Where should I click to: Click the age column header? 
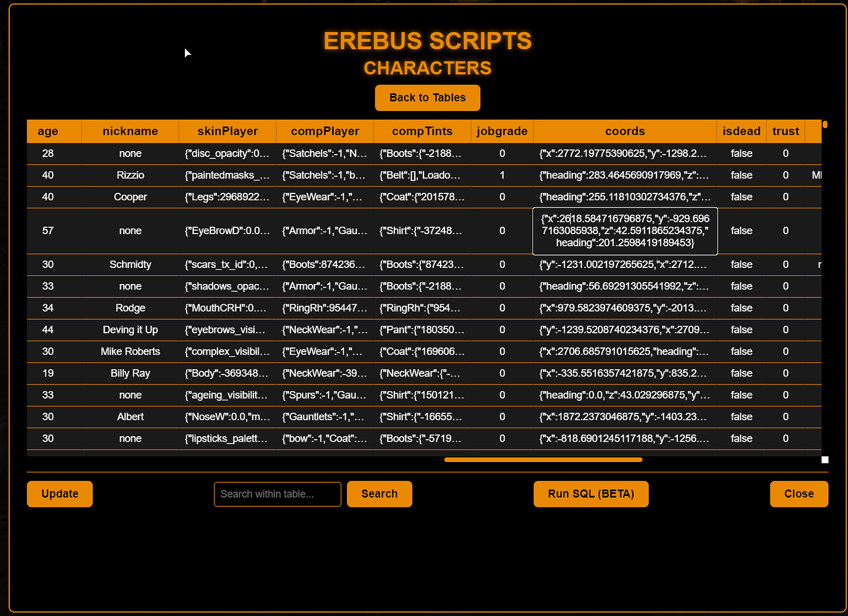47,131
